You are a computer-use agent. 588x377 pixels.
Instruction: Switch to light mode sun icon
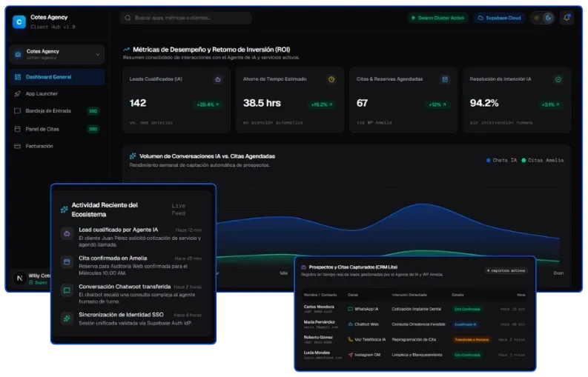[x=537, y=18]
